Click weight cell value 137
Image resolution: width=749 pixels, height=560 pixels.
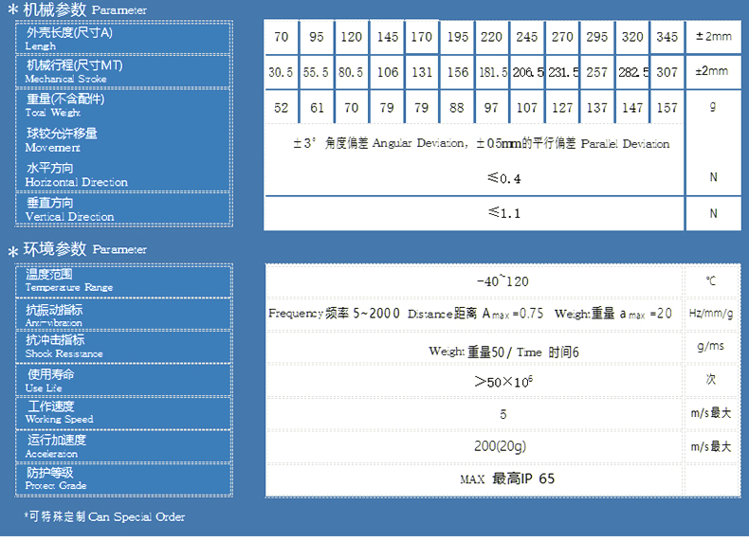tap(597, 107)
